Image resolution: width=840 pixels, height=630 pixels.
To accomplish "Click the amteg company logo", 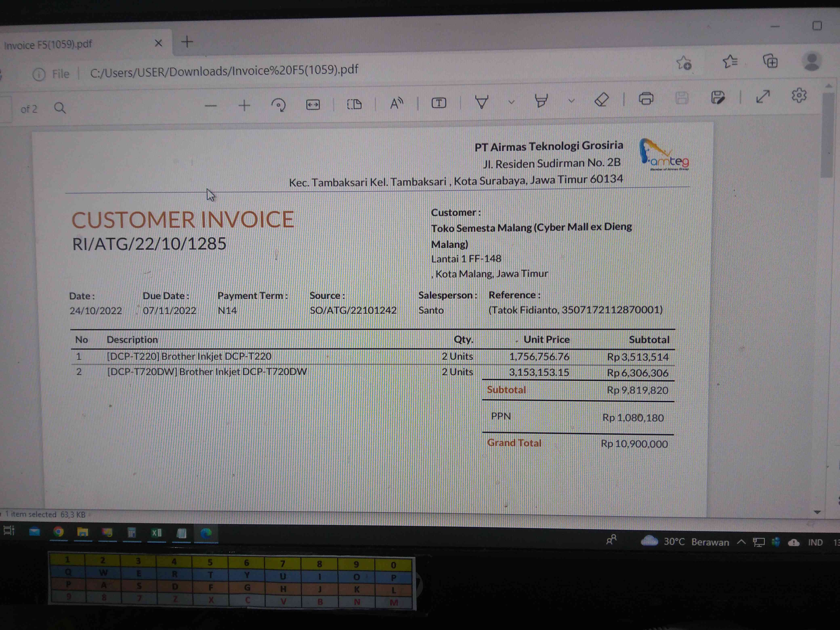I will click(664, 155).
